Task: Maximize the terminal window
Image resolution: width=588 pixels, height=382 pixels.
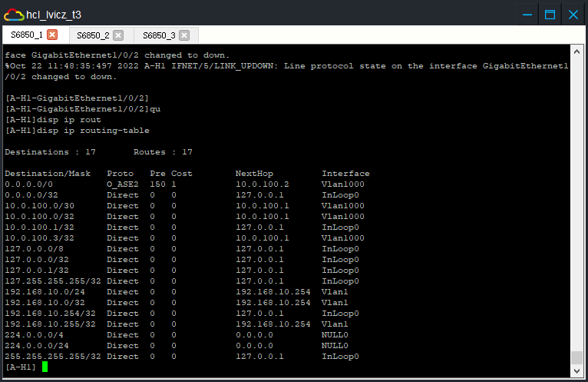Action: tap(550, 14)
